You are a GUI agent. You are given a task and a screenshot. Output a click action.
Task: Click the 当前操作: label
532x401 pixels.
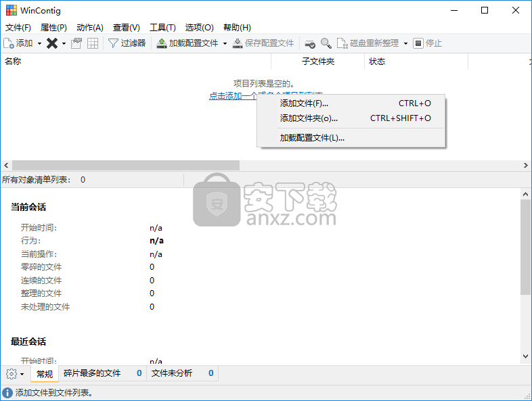point(39,254)
